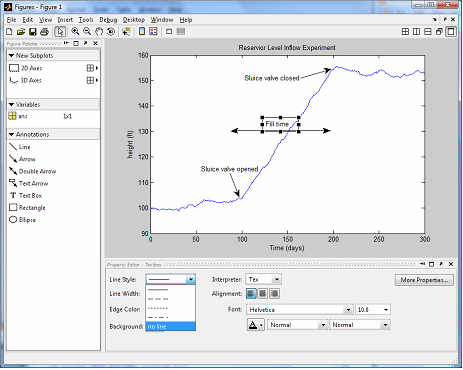Select the Rotate 3D tool
463x370 pixels.
coord(111,32)
